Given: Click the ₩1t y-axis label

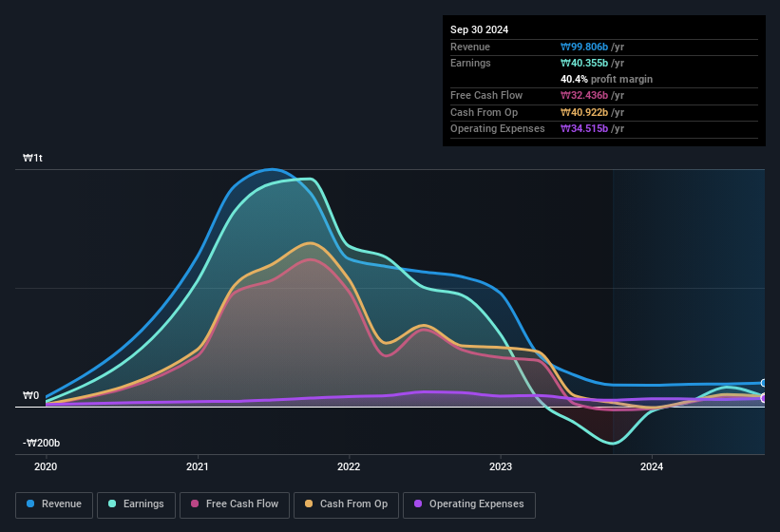Looking at the screenshot, I should tap(33, 158).
